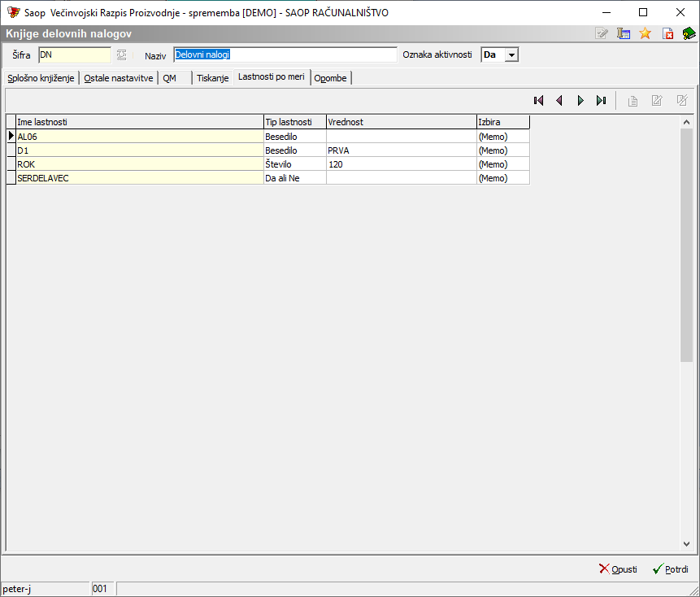The height and width of the screenshot is (597, 700).
Task: Click the Besedilo type cell in the D1 row
Action: pyautogui.click(x=295, y=150)
